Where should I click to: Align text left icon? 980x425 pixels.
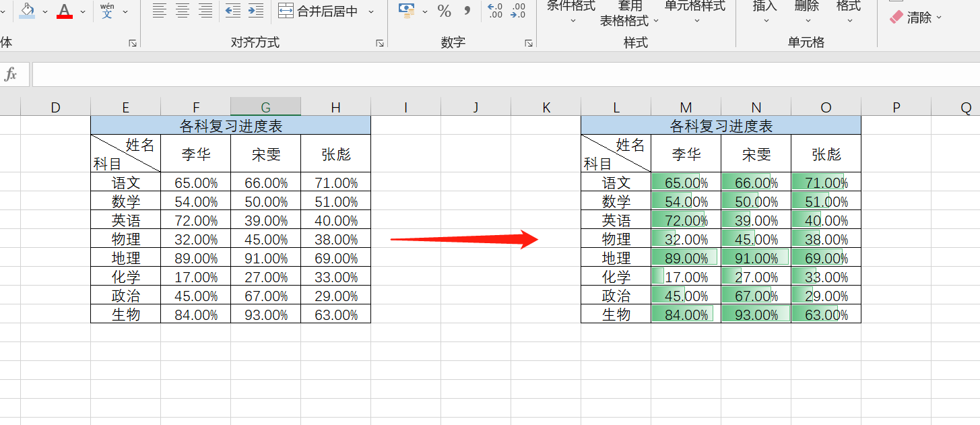(159, 11)
